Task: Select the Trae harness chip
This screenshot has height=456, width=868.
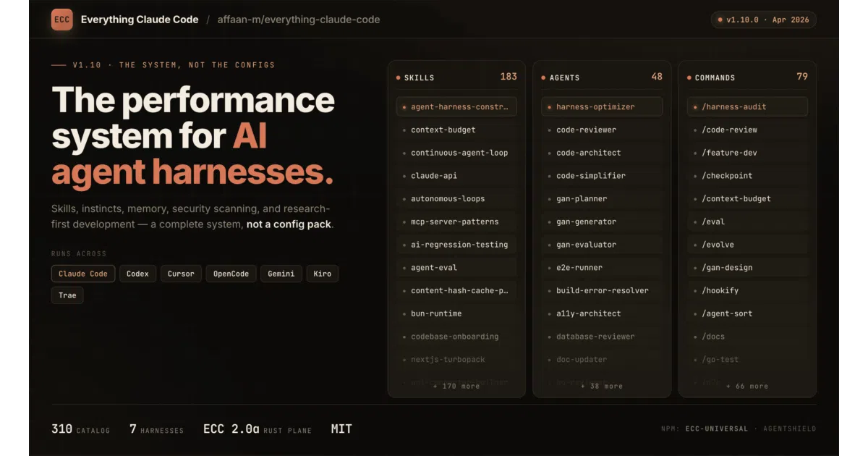Action: (x=67, y=295)
